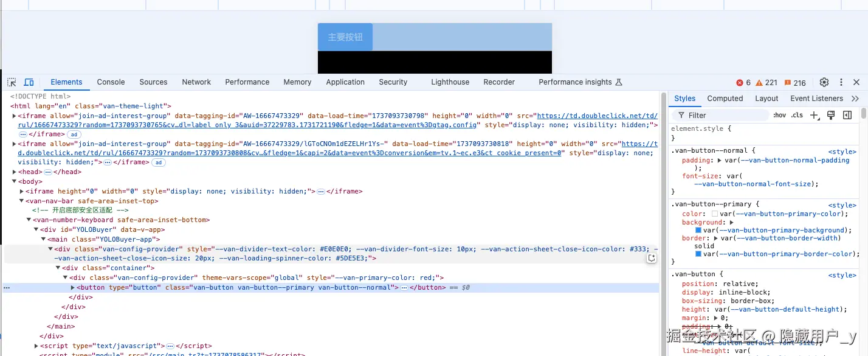The width and height of the screenshot is (868, 356).
Task: Activate the inspect element picker icon
Action: [12, 82]
